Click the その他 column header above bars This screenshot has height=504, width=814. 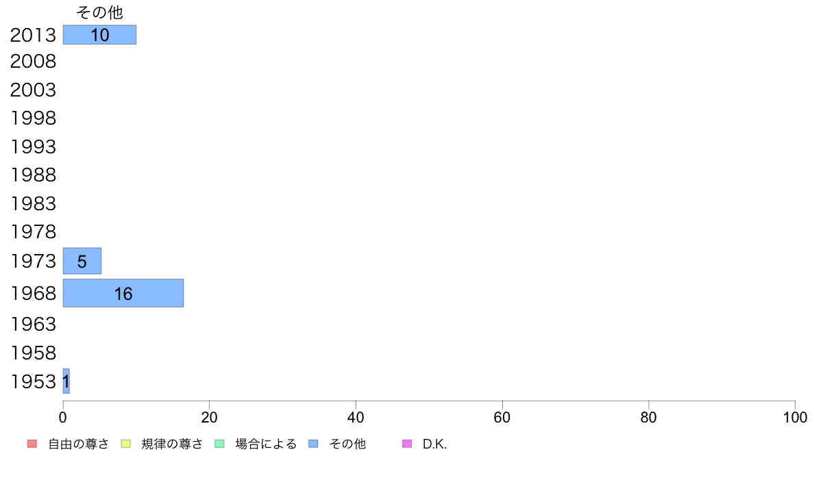click(99, 12)
